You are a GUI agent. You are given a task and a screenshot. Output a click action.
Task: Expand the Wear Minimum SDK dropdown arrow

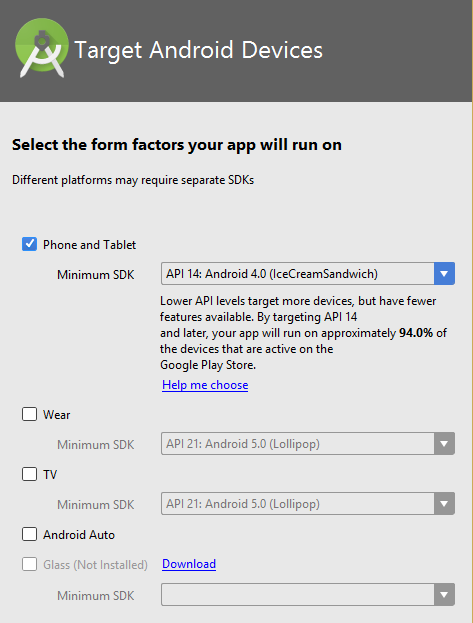tap(444, 443)
